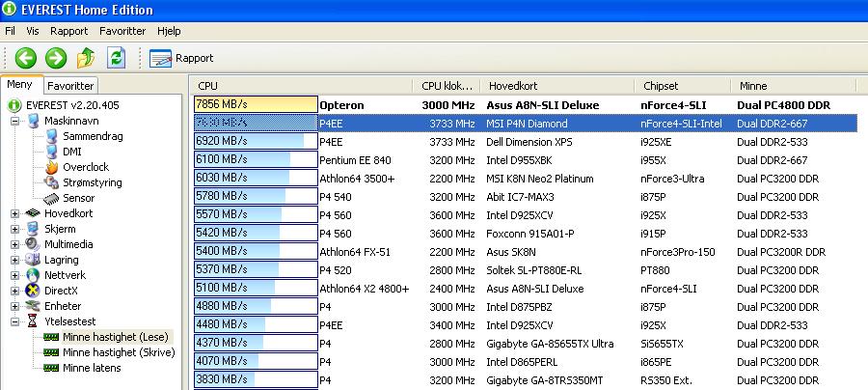This screenshot has width=868, height=390.
Task: Select the MSI P4N Diamond row
Action: coord(526,123)
